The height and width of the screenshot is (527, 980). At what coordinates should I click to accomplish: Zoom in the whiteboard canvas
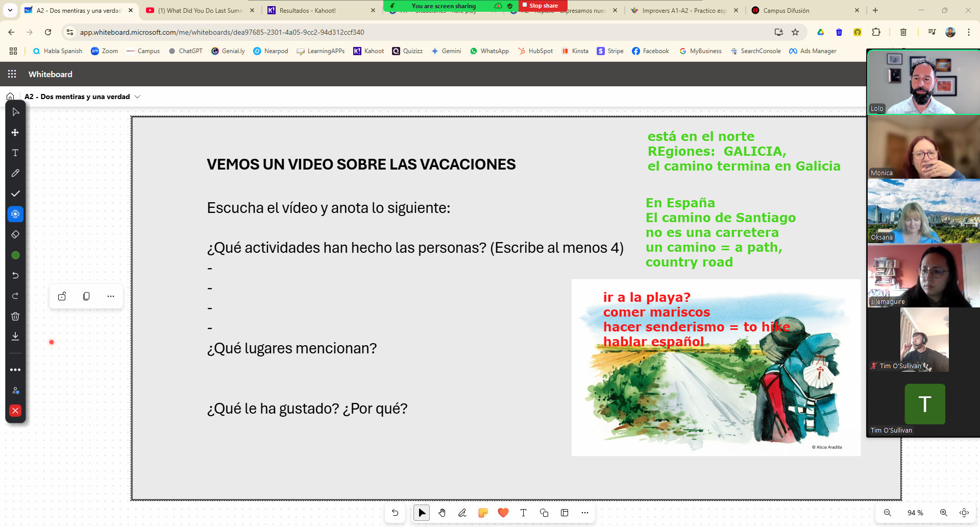(x=944, y=513)
